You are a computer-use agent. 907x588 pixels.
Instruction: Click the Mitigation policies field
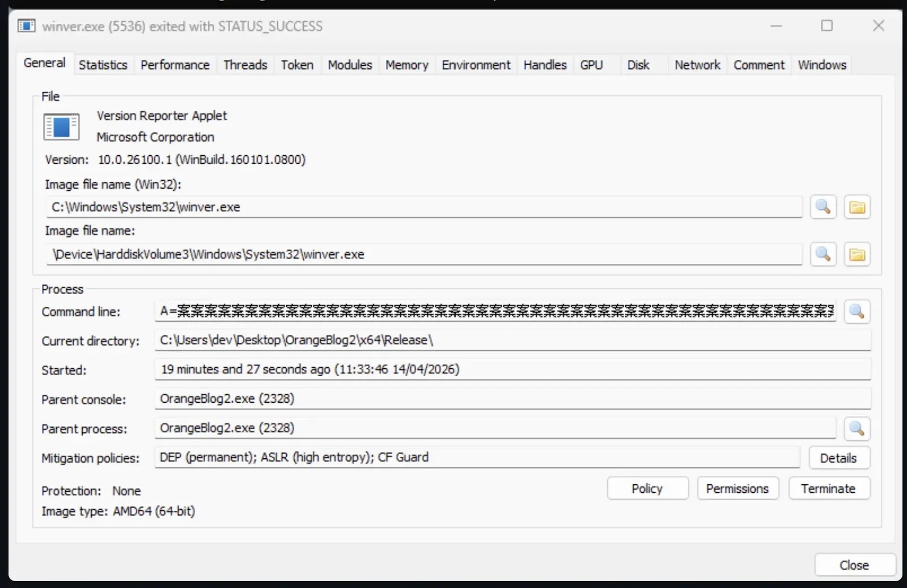[x=477, y=457]
